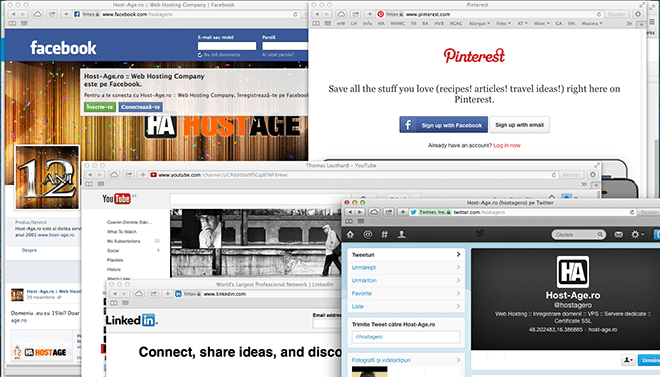Open Liste in Twitter sidebar

[406, 306]
